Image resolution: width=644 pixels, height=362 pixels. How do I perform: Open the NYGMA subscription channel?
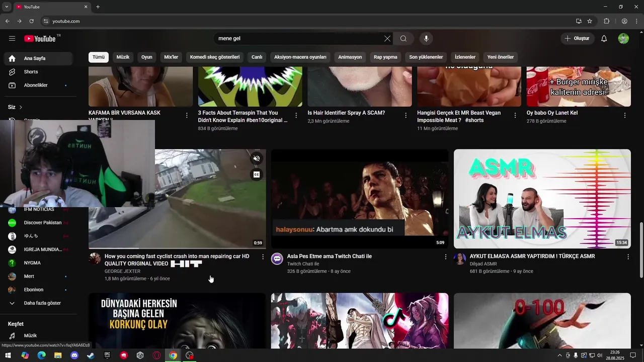click(38, 263)
